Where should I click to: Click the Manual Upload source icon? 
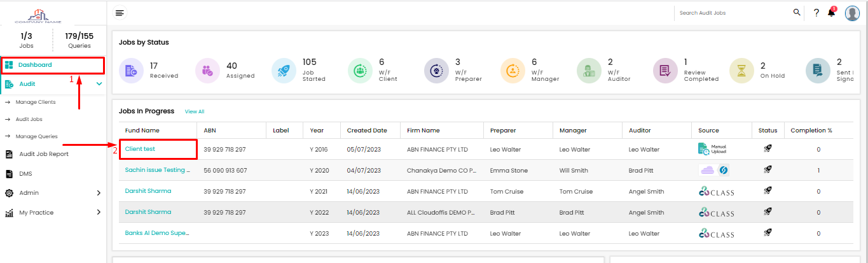coord(712,150)
